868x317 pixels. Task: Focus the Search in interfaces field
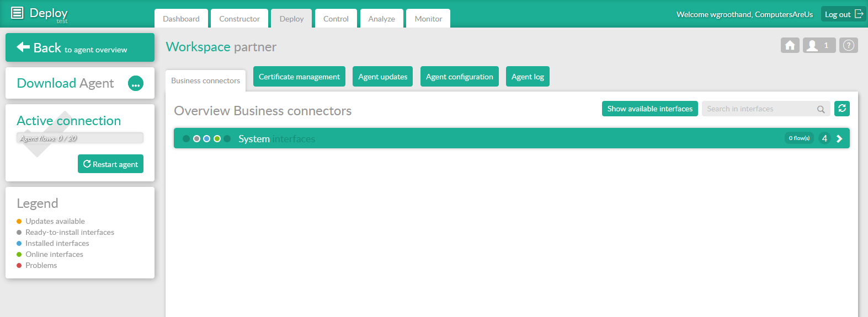(x=759, y=109)
